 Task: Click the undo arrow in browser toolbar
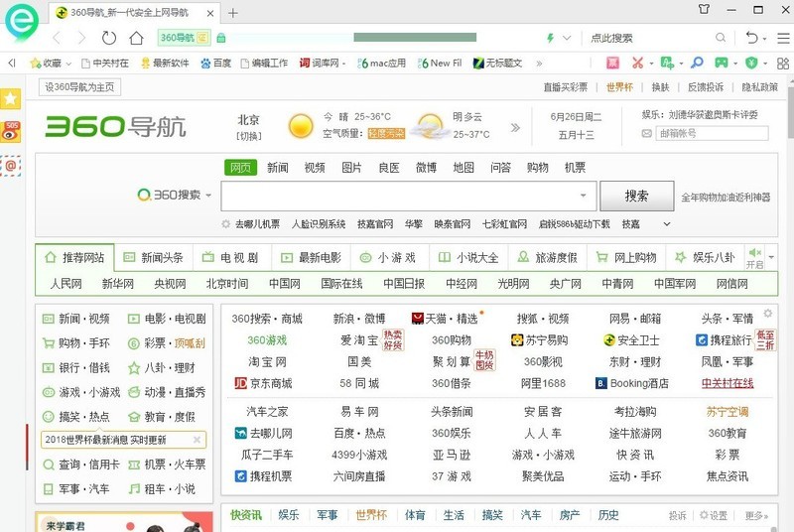pyautogui.click(x=752, y=38)
